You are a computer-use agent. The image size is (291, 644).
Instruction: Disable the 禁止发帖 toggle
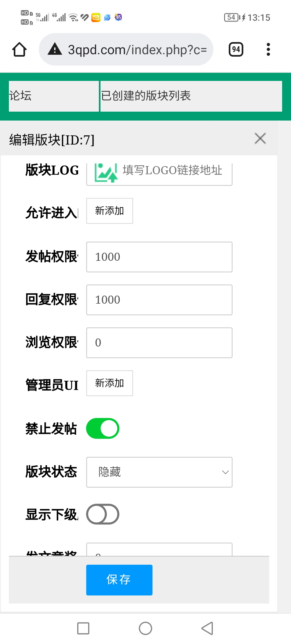(103, 429)
